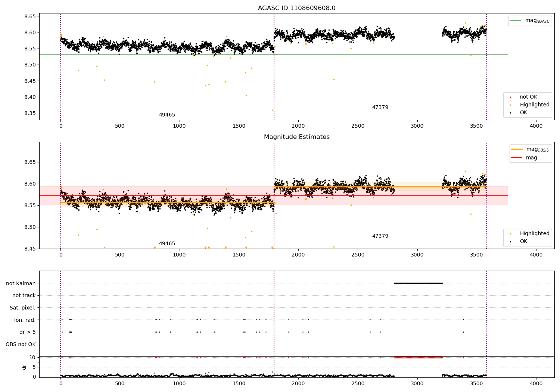Click the 'OK' legend entry in the middle plot
560x392 pixels.
523,242
